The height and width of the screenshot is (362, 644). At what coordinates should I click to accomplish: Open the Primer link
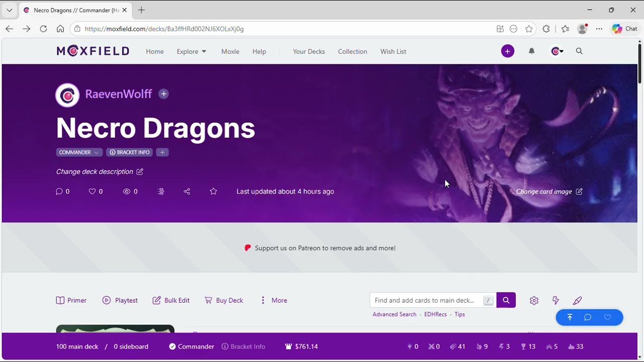(71, 300)
